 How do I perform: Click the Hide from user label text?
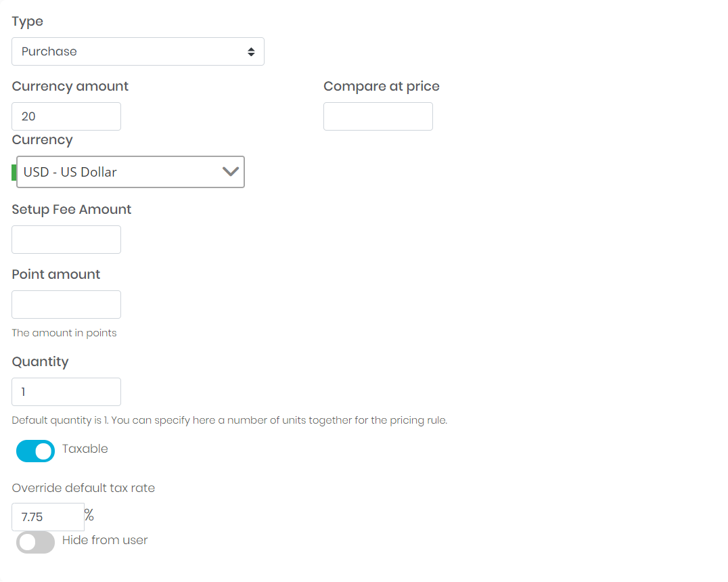tap(105, 540)
